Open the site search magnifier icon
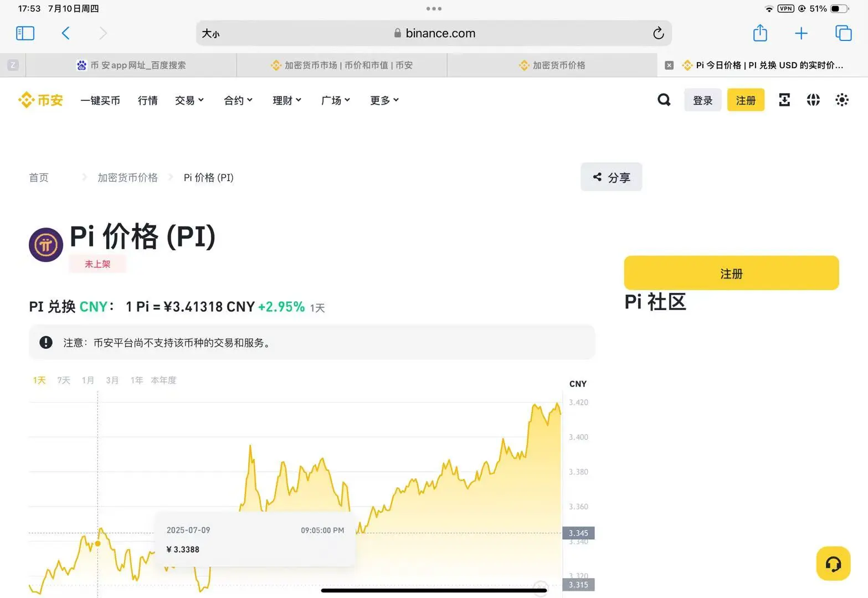 click(664, 100)
